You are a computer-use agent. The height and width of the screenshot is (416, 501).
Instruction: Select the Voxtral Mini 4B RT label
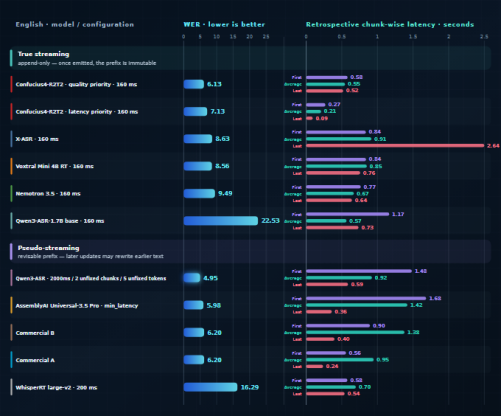point(55,166)
